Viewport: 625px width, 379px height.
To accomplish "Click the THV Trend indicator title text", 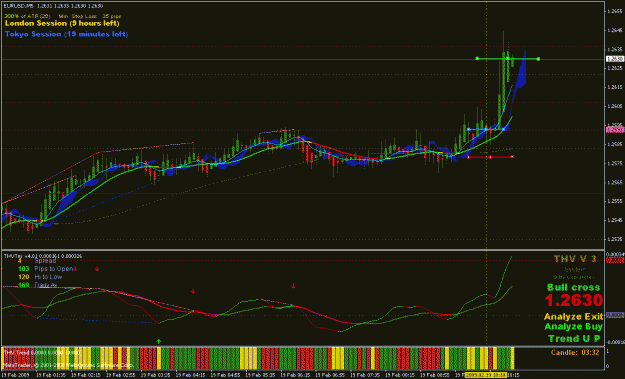I will pos(42,353).
